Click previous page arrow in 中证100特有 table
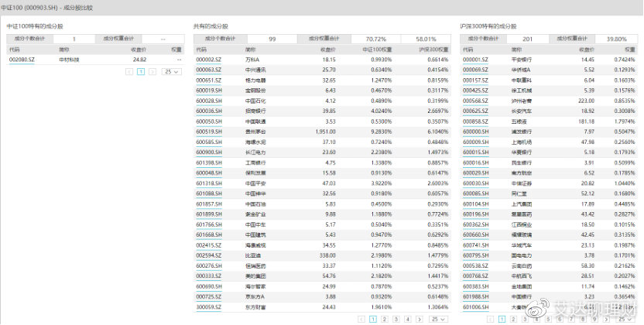The image size is (644, 325). (x=129, y=71)
